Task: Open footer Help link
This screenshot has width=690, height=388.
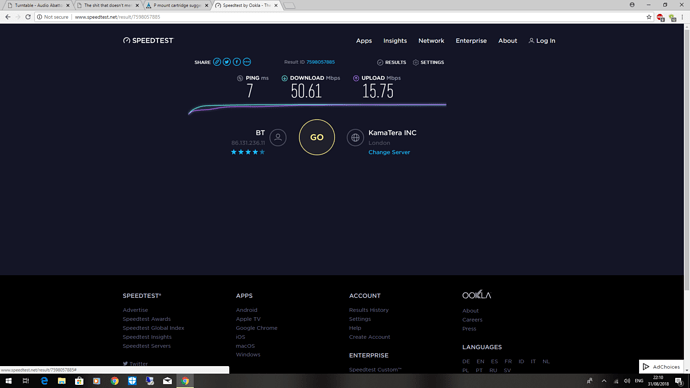Action: tap(355, 328)
